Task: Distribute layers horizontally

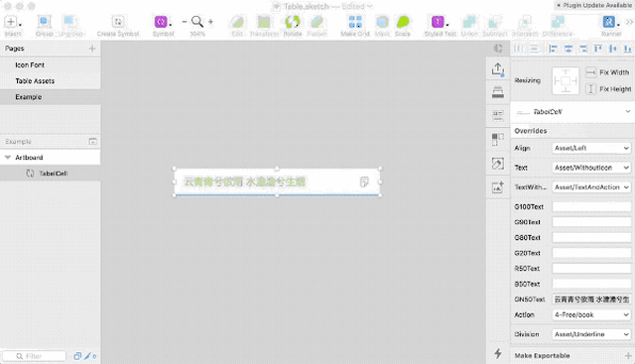Action: (518, 49)
